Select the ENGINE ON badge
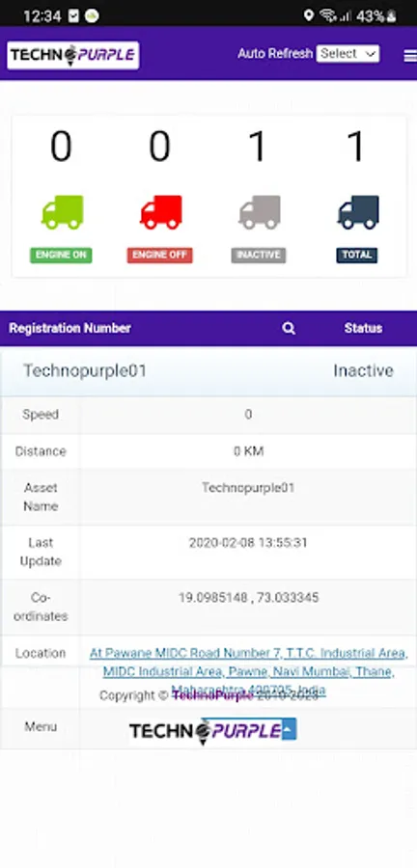Screen dimensions: 417x868 [x=61, y=256]
